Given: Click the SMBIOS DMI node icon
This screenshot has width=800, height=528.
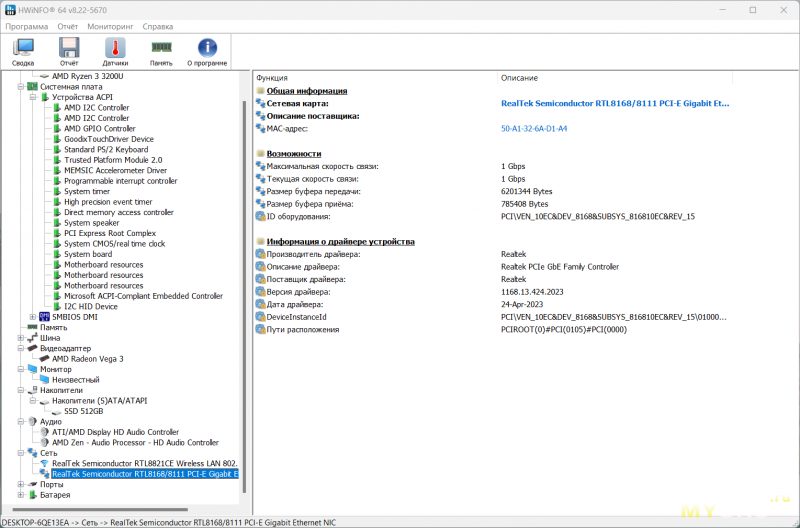Looking at the screenshot, I should (x=44, y=317).
